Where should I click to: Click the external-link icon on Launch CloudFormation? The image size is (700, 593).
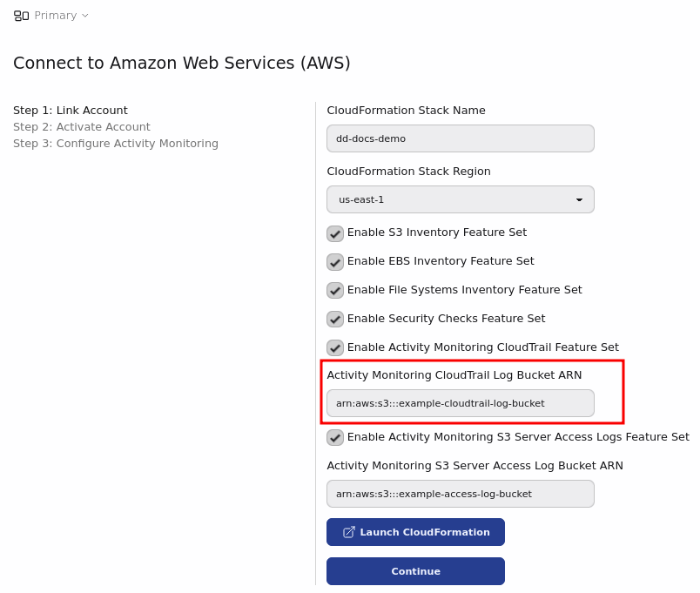coord(349,532)
